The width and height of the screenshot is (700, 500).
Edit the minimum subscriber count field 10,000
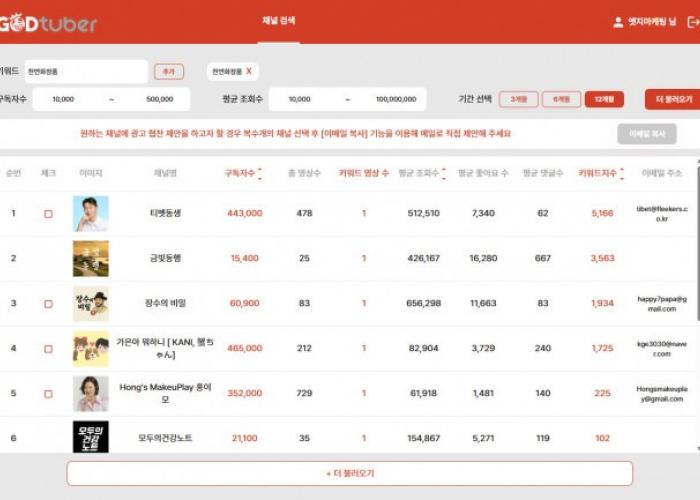[63, 99]
